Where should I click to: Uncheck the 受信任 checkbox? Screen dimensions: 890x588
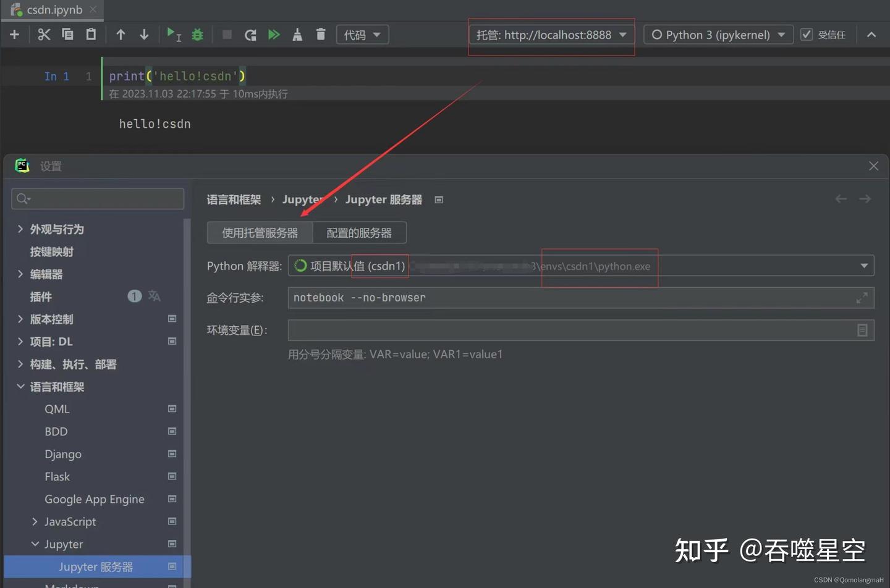807,35
